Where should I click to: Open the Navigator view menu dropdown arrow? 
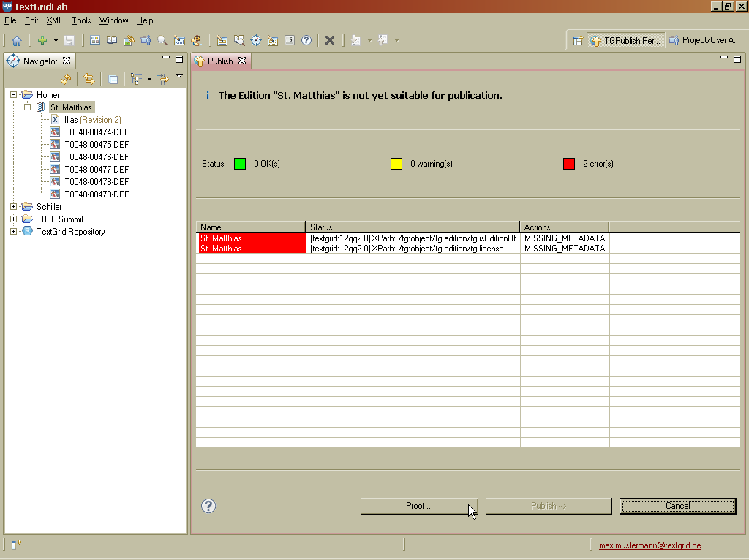(x=179, y=77)
